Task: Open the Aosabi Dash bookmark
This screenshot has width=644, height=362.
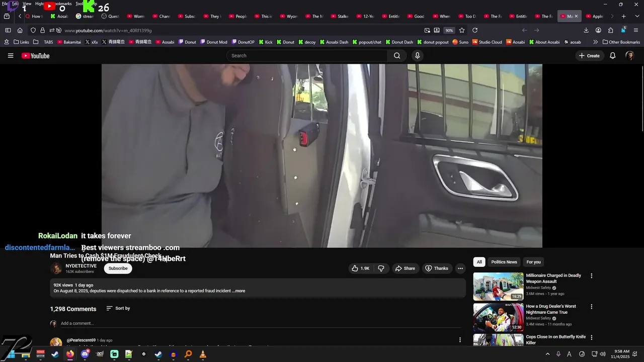Action: (334, 42)
